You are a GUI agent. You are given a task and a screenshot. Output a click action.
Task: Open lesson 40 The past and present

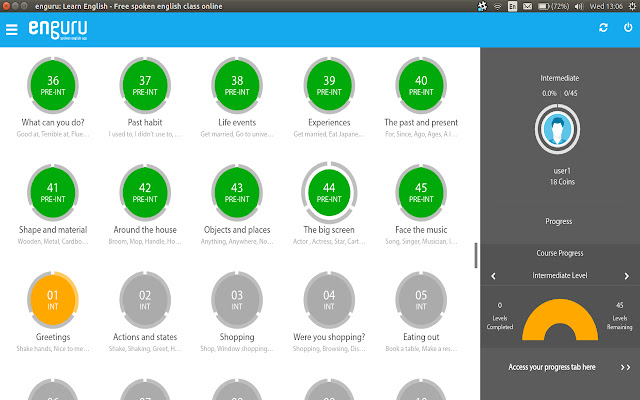click(x=421, y=85)
